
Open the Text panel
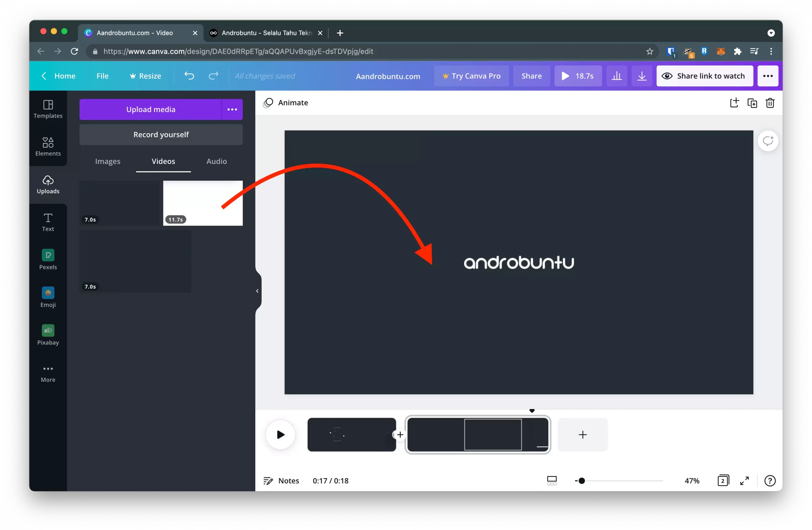[x=48, y=222]
